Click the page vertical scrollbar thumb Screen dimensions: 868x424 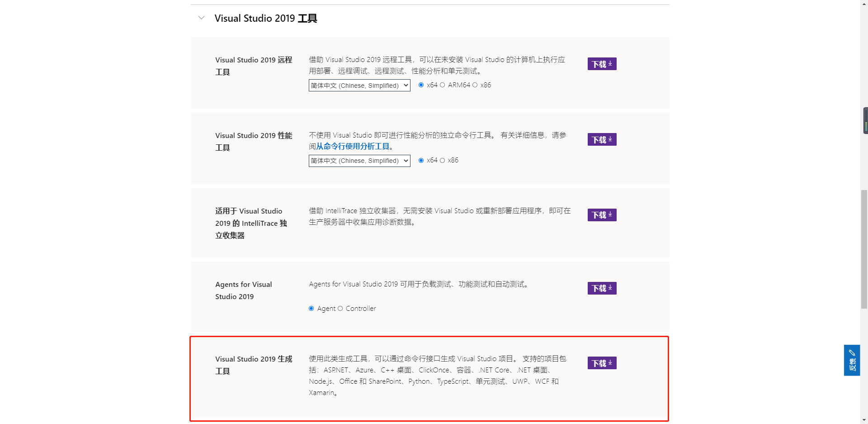pyautogui.click(x=864, y=249)
